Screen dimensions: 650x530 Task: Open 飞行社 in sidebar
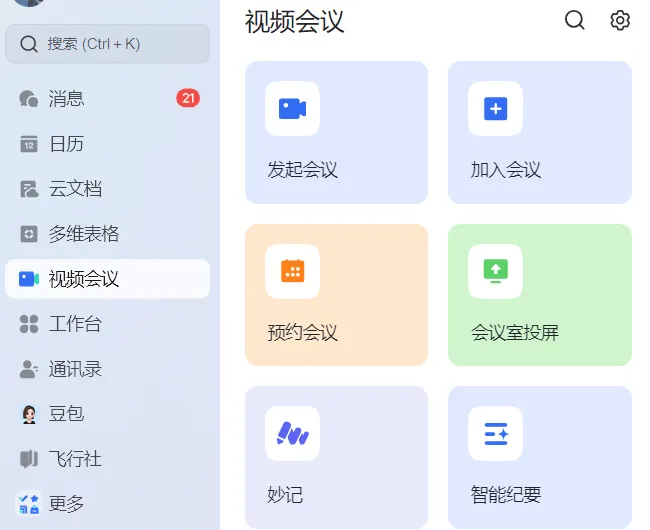click(107, 459)
